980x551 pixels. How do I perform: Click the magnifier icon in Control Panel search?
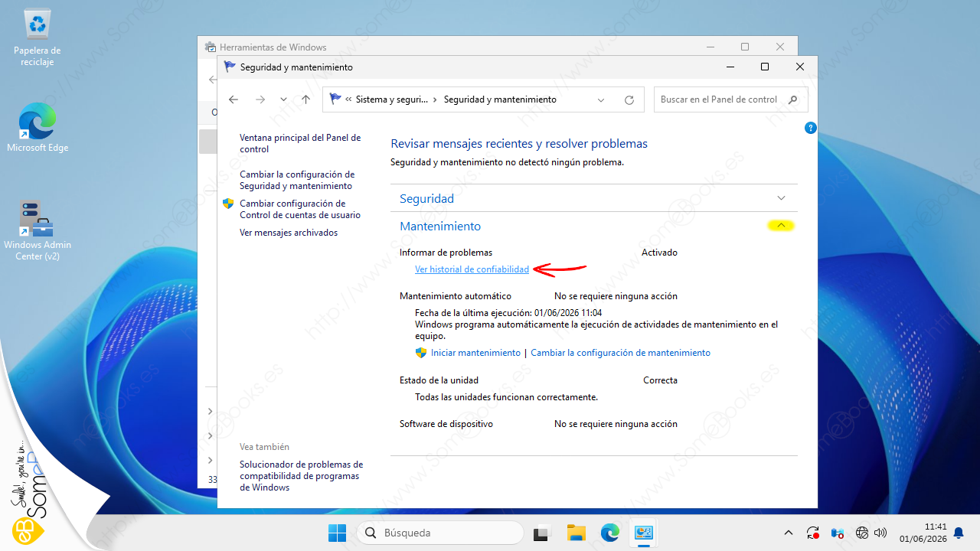(793, 99)
